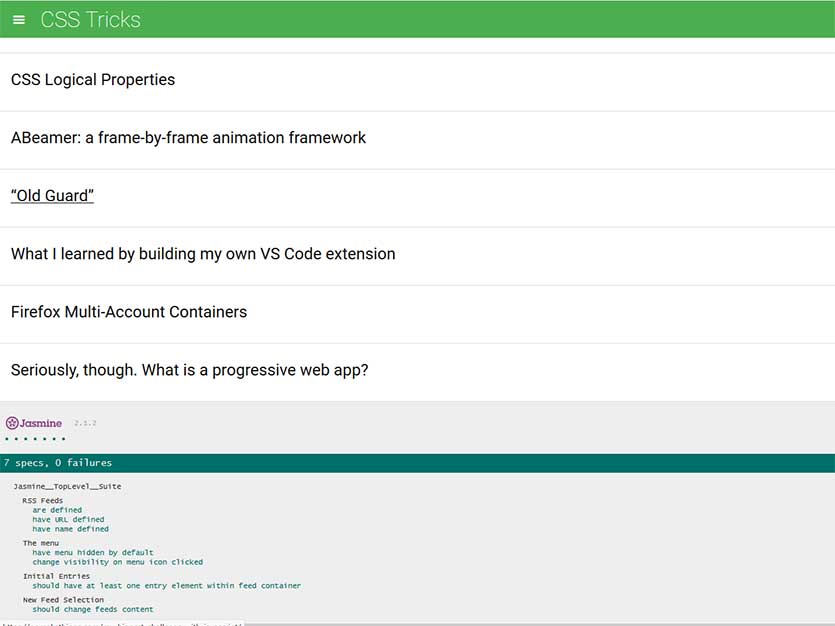Open the hamburger navigation menu

18,19
